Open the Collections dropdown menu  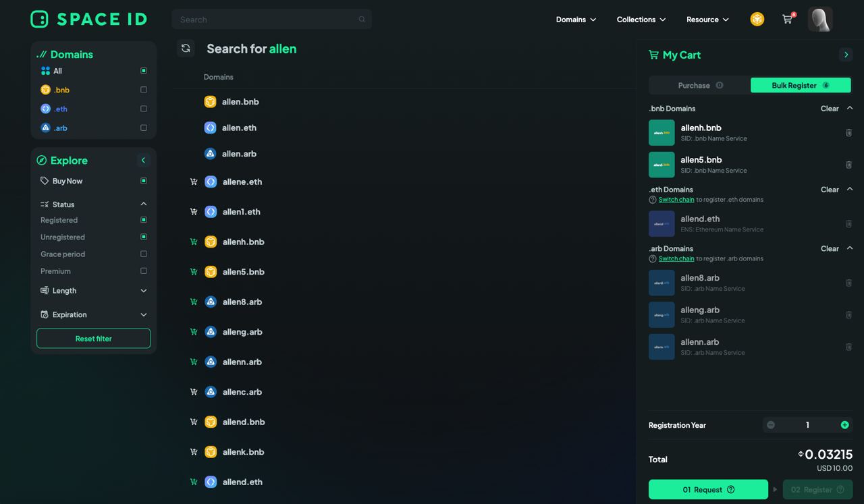coord(641,20)
